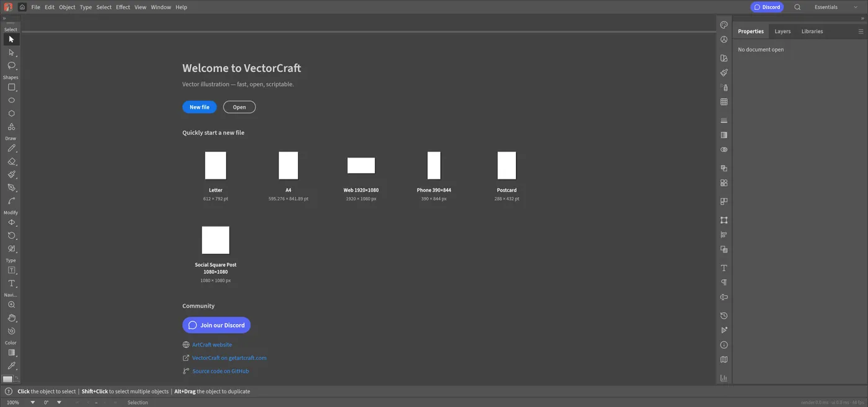Select the Type tool
The height and width of the screenshot is (407, 868).
[x=11, y=284]
